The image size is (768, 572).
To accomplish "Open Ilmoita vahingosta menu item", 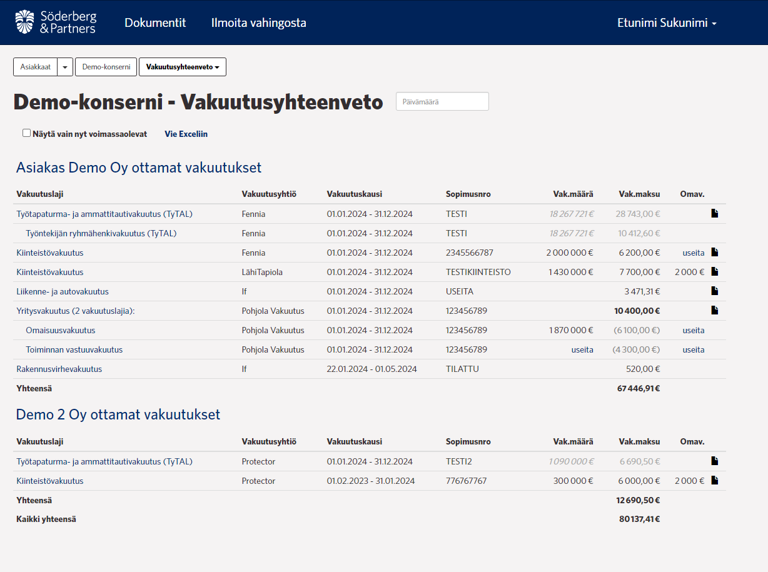I will pyautogui.click(x=259, y=23).
